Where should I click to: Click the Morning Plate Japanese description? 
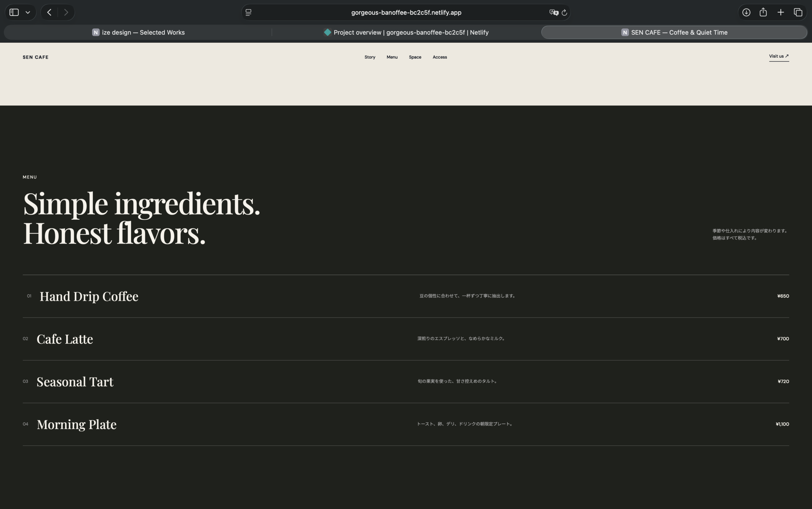(465, 424)
